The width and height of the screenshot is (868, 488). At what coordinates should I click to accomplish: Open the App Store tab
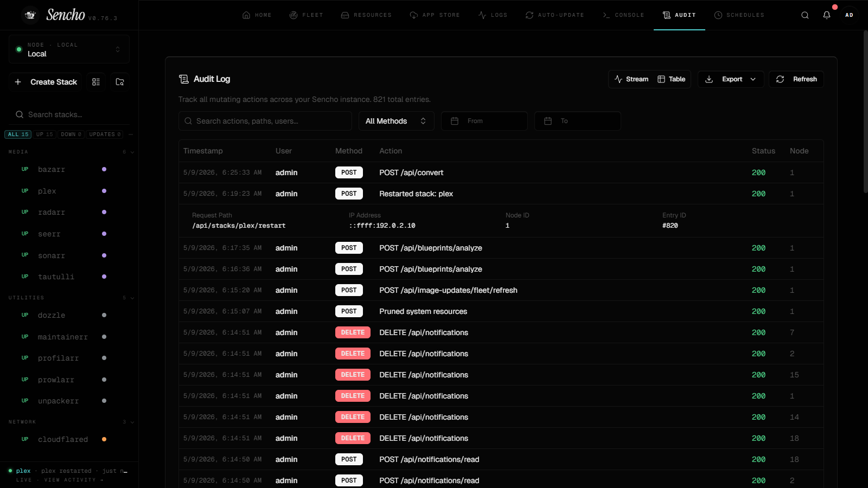point(435,15)
